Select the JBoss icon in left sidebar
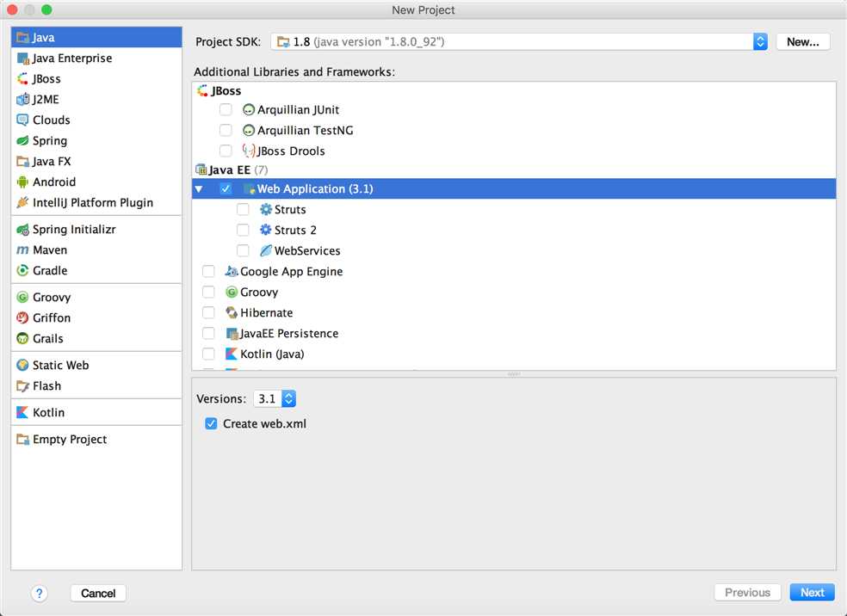 (x=22, y=79)
